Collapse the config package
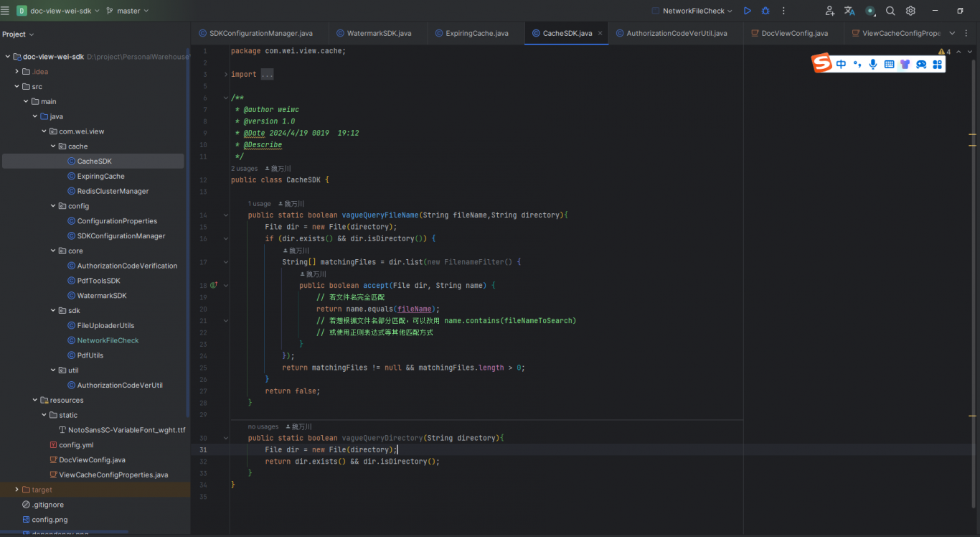The height and width of the screenshot is (537, 980). pyautogui.click(x=53, y=206)
